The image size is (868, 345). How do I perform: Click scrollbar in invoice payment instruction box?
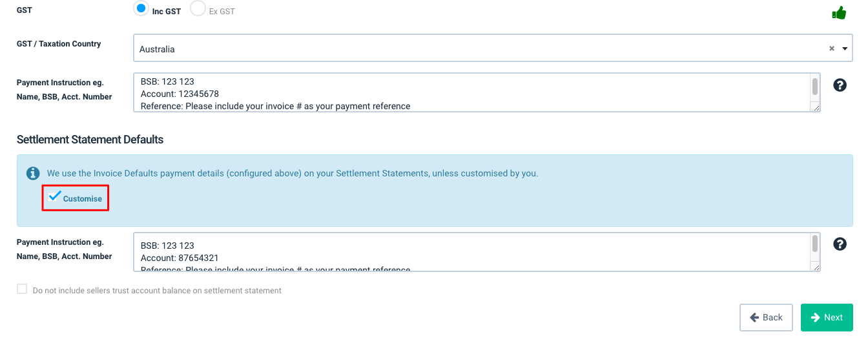(815, 87)
